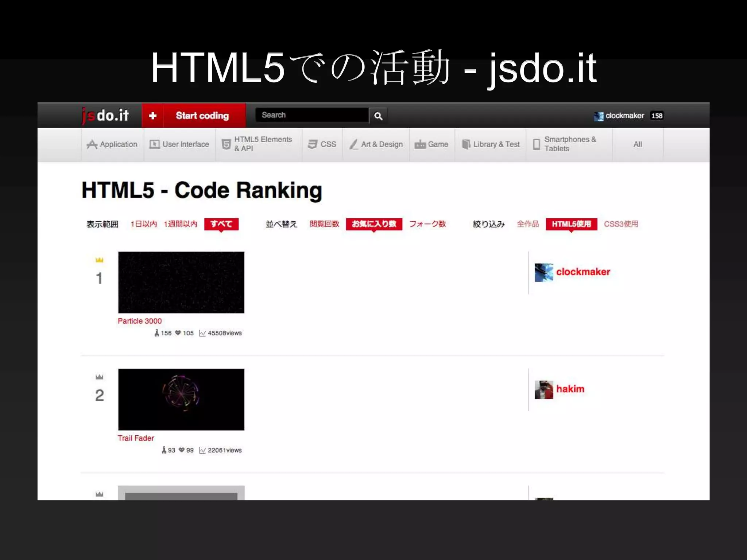Select the すべて range filter

(221, 224)
